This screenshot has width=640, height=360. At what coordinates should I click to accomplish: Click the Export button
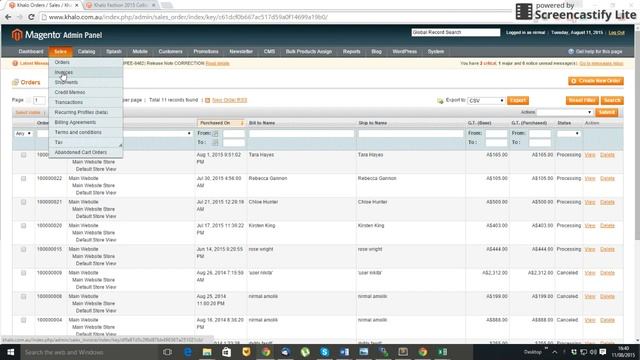click(518, 100)
